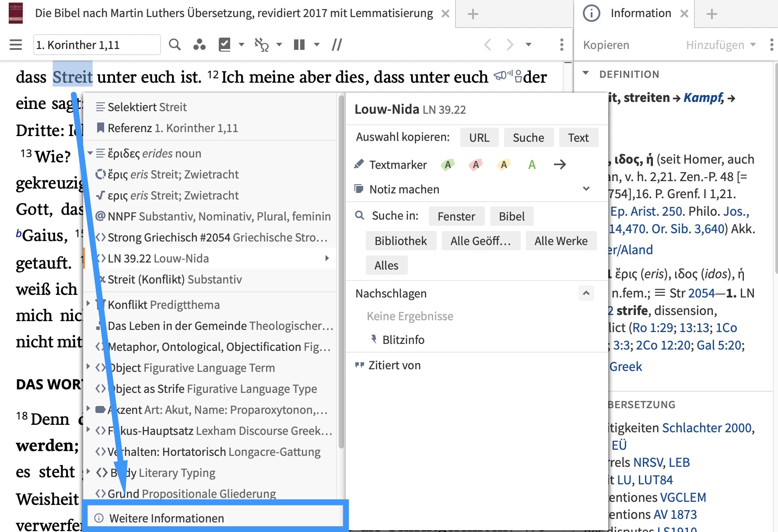778x532 pixels.
Task: Click the bookmark icon beside Referenz
Action: pyautogui.click(x=100, y=128)
